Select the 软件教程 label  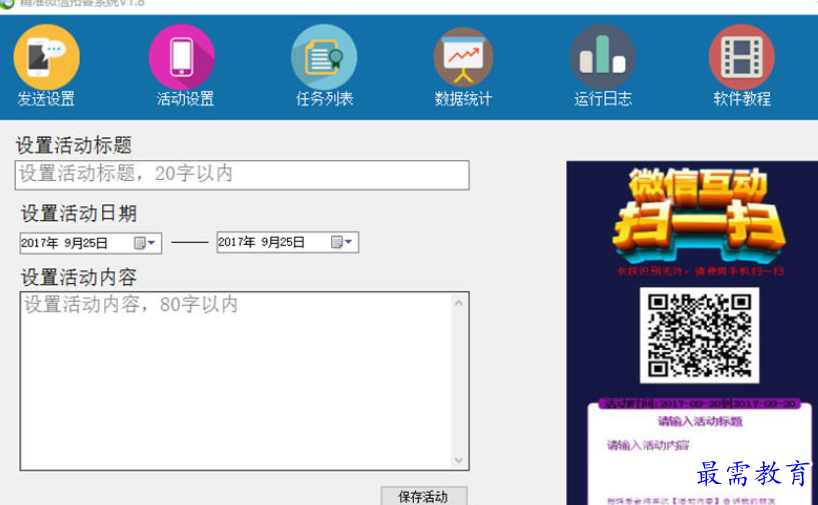click(x=742, y=99)
